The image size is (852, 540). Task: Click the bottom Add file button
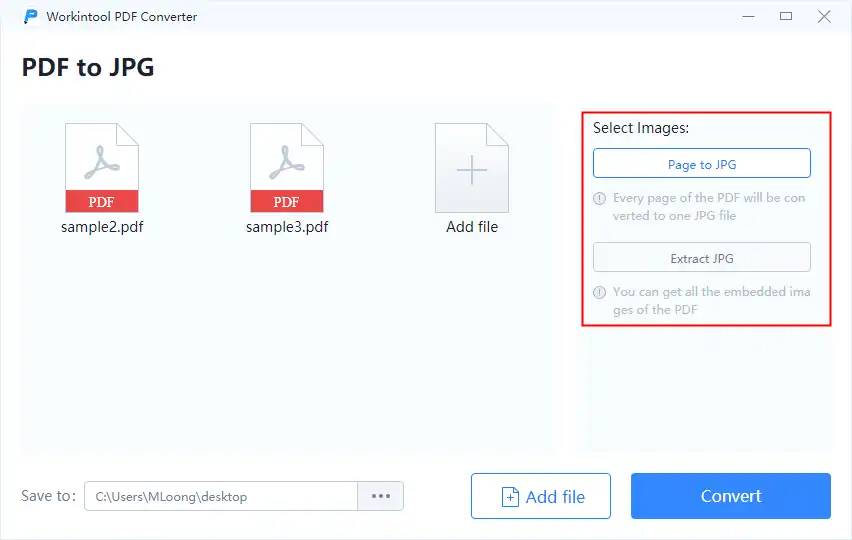541,496
